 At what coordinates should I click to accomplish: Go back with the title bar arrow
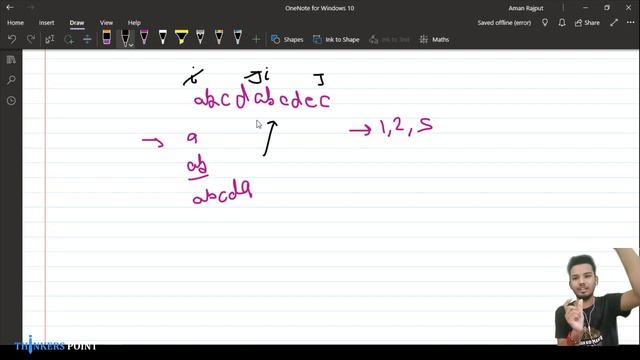pyautogui.click(x=10, y=7)
